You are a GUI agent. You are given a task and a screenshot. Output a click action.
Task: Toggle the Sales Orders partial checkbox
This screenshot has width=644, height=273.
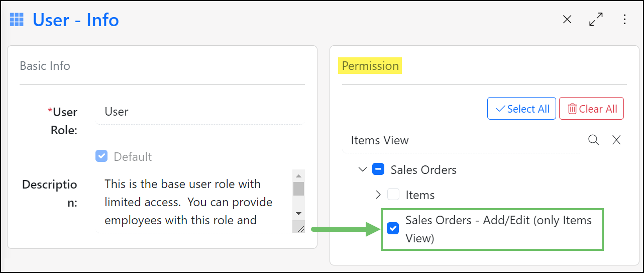(378, 169)
